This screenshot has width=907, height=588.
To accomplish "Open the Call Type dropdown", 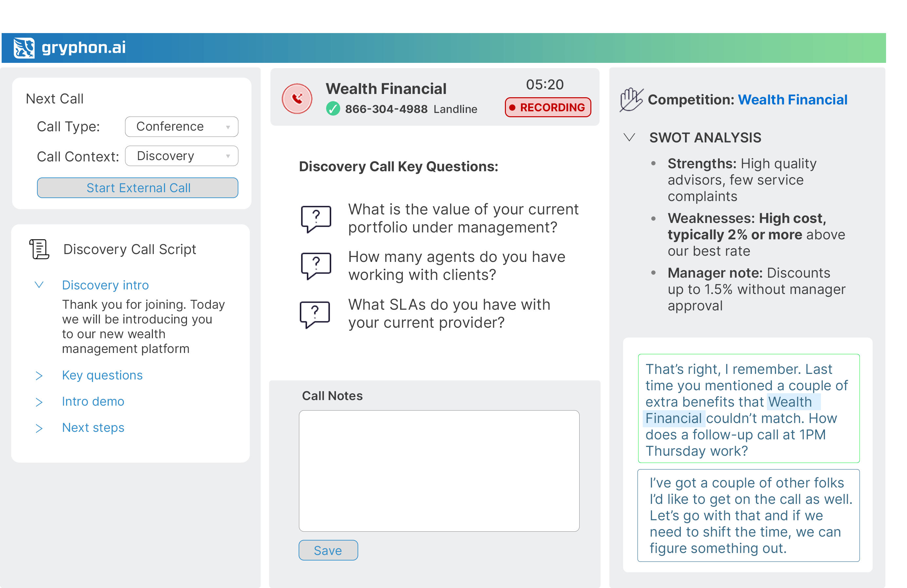I will coord(181,126).
